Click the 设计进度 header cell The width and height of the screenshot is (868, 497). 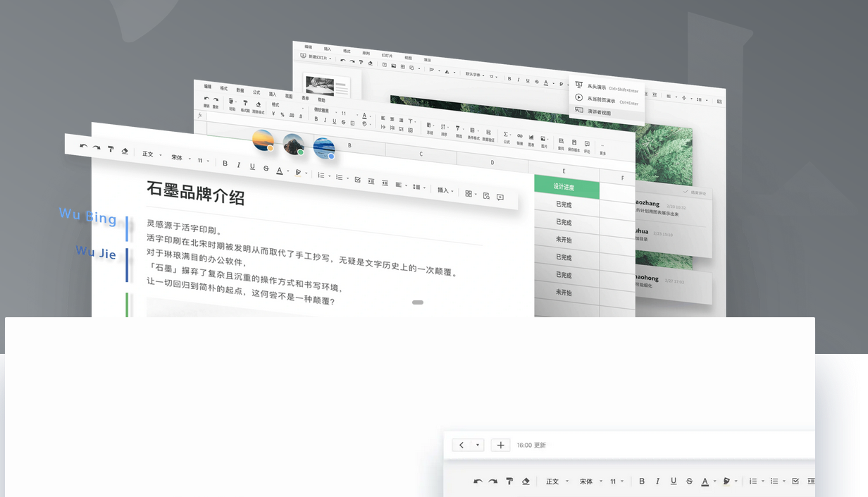(x=566, y=186)
